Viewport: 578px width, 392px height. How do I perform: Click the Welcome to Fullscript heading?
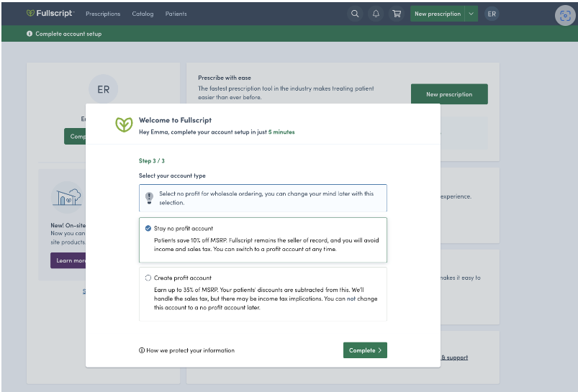(175, 120)
